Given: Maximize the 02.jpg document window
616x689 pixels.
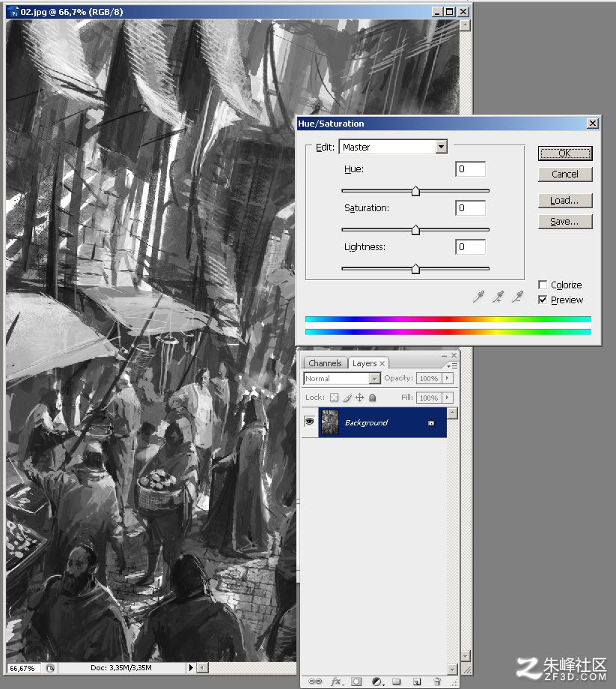Looking at the screenshot, I should 450,12.
